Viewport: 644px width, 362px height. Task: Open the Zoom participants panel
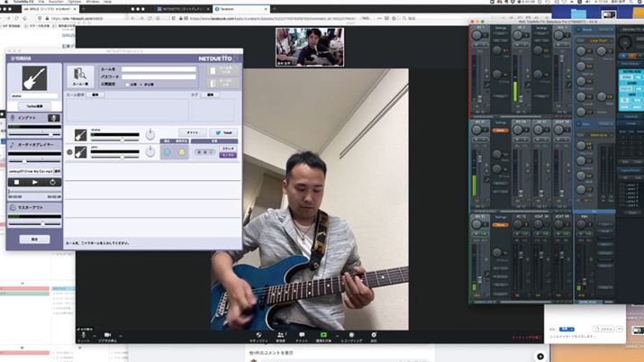pyautogui.click(x=281, y=335)
